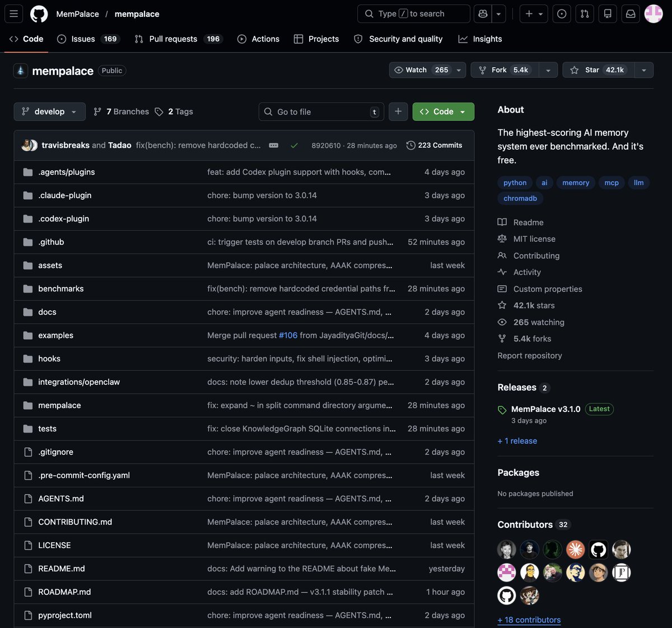Open the orange starburst contributor avatar
Viewport: 672px width, 628px height.
coord(575,550)
